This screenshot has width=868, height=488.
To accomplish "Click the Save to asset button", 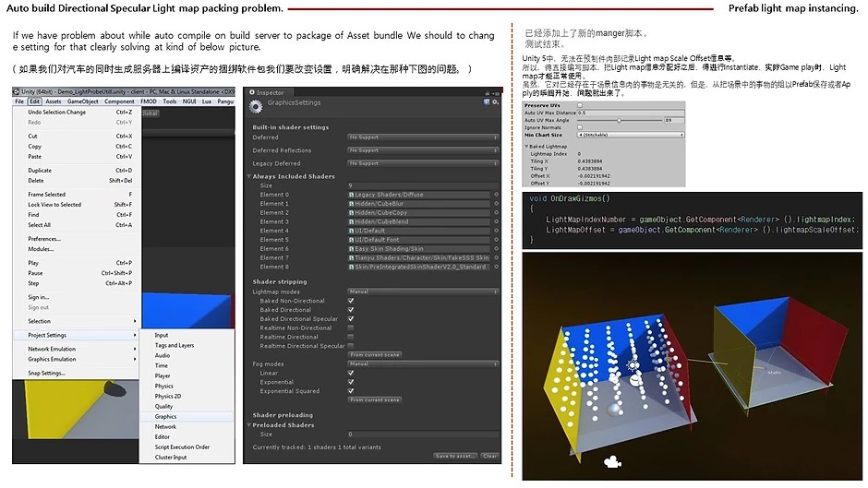I will tap(455, 456).
